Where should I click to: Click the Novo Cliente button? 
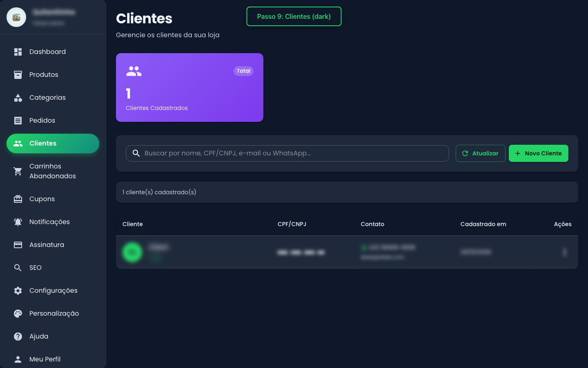(538, 153)
